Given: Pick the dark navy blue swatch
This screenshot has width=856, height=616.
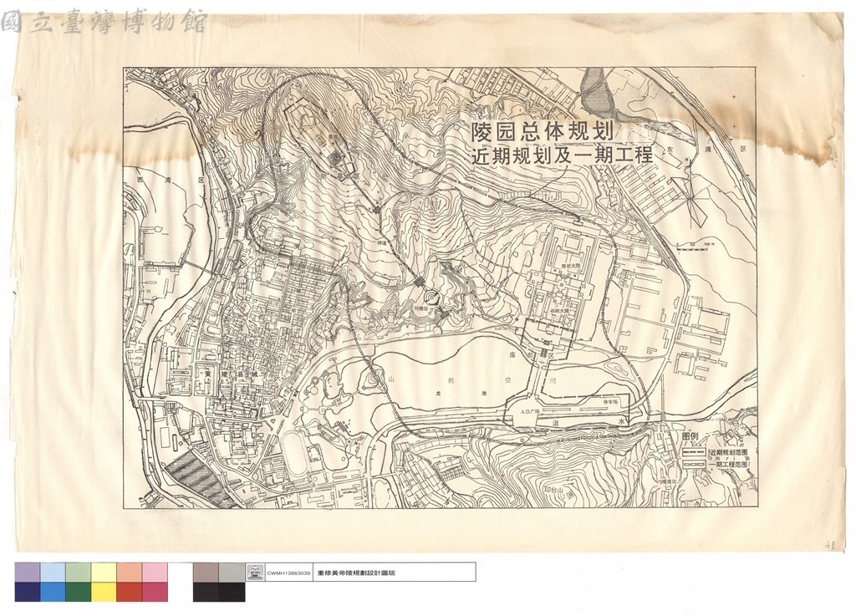Looking at the screenshot, I should 28,592.
